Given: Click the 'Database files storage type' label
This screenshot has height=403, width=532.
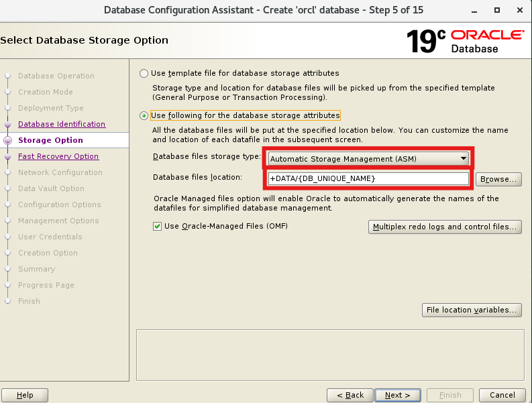Looking at the screenshot, I should (207, 156).
